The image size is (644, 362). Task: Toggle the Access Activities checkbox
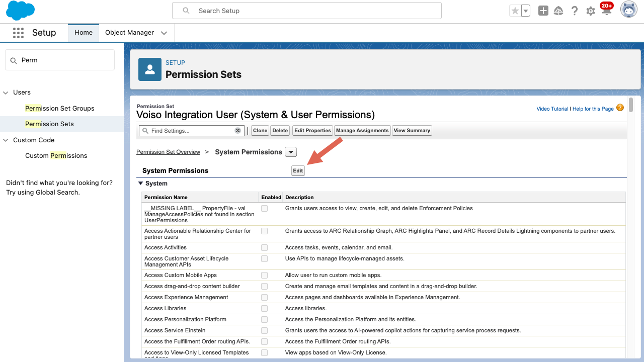tap(264, 248)
